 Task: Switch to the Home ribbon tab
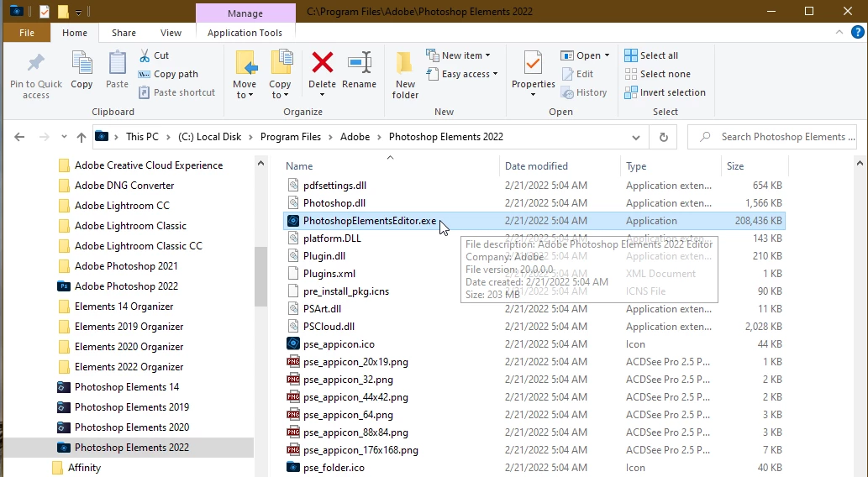(x=75, y=33)
